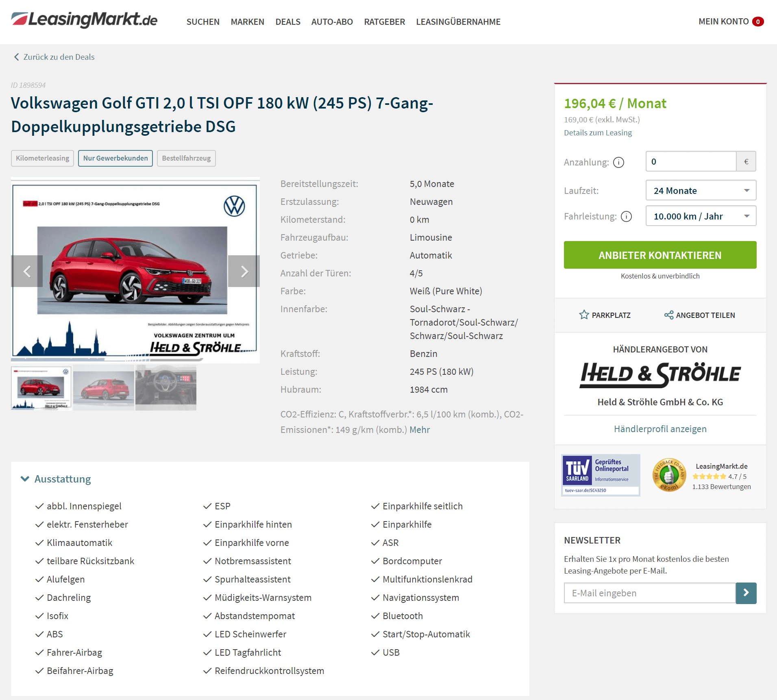Click Mehr for CO2 emission details
The image size is (777, 700).
coord(420,430)
